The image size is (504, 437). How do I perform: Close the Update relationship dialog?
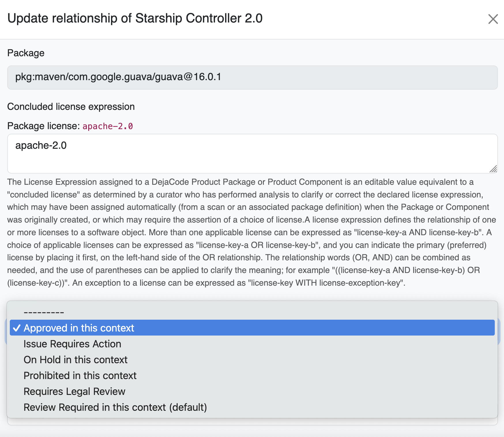493,19
